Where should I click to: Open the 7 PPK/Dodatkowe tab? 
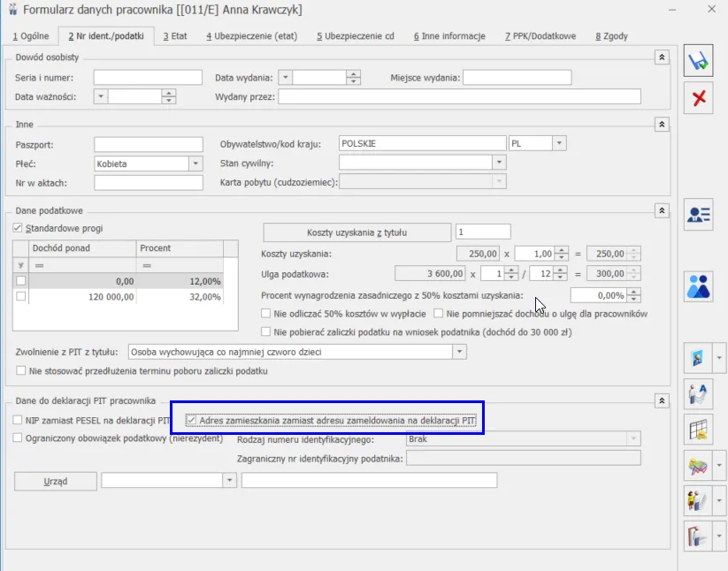tap(540, 36)
